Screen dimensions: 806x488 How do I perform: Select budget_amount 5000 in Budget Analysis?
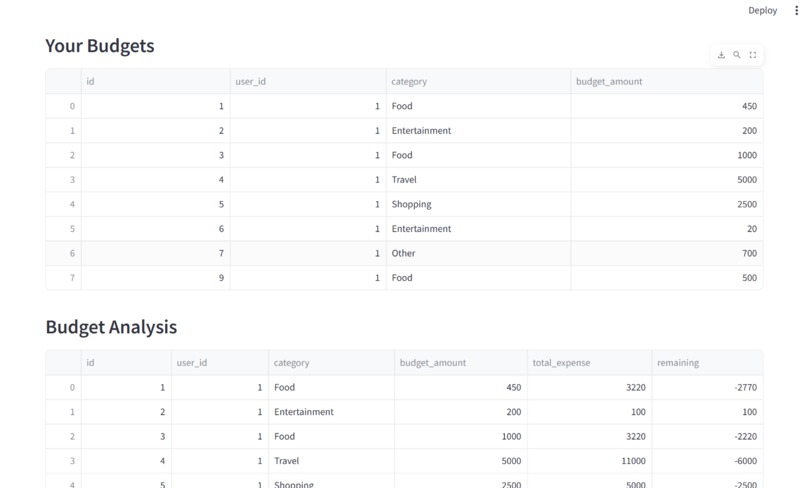pyautogui.click(x=461, y=461)
